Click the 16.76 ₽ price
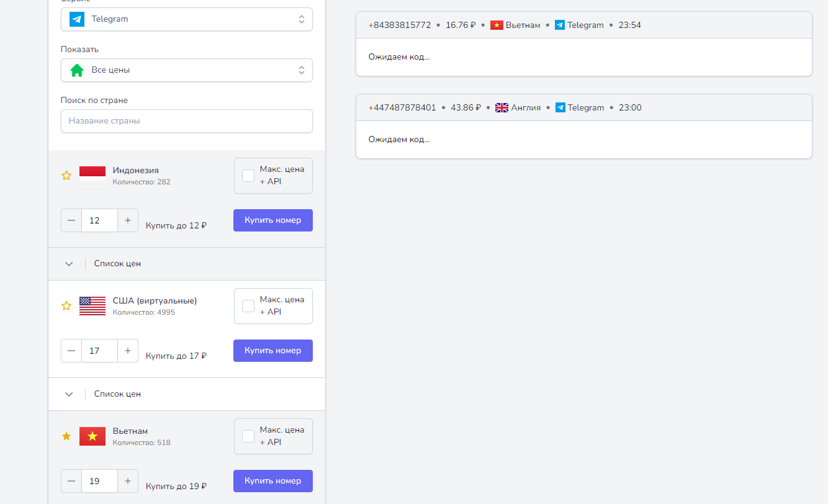 (x=461, y=25)
